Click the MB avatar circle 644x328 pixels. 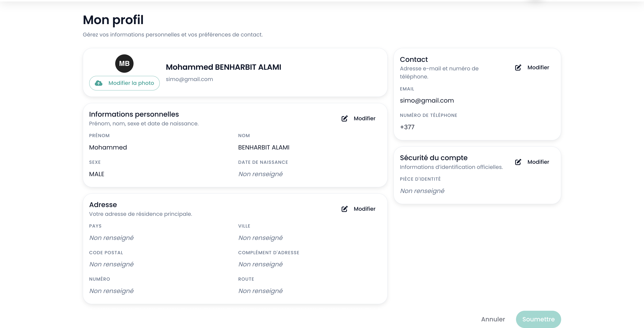click(124, 64)
